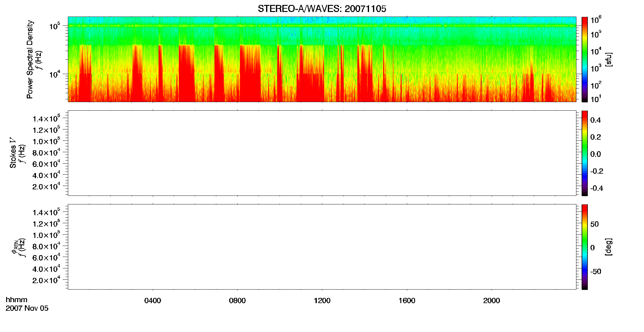
Task: Click the 0800 time axis label
Action: (237, 301)
